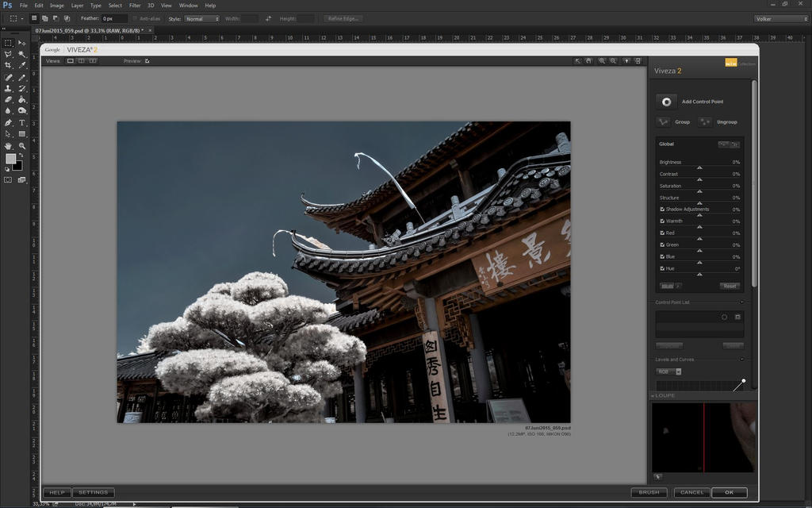The width and height of the screenshot is (812, 508).
Task: Select the Move tool
Action: 21,43
